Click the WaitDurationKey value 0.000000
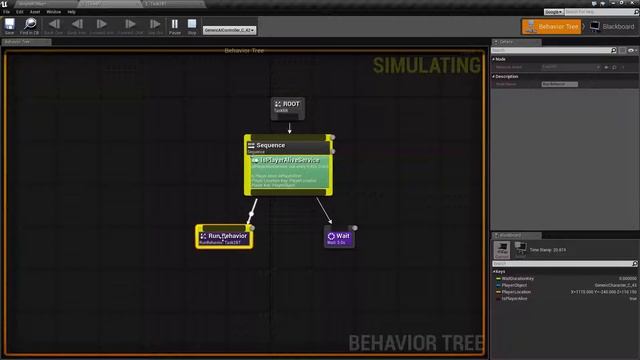The height and width of the screenshot is (360, 640). click(x=627, y=278)
